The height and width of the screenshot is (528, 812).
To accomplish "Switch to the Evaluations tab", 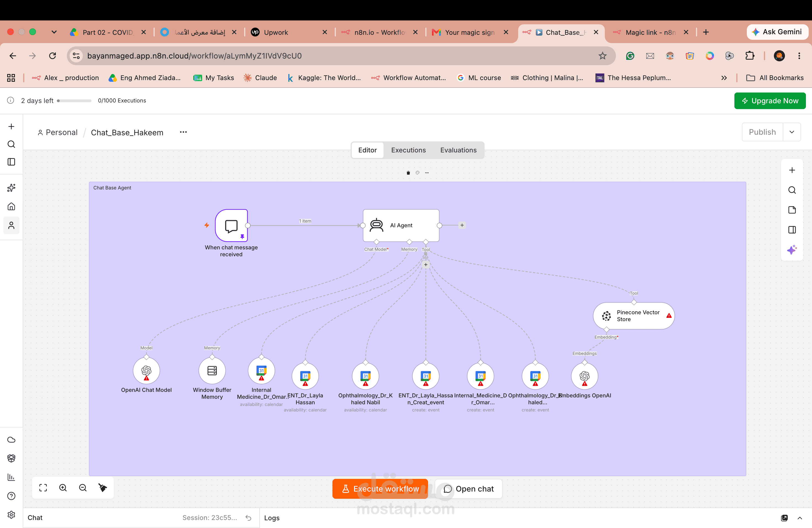I will click(458, 150).
